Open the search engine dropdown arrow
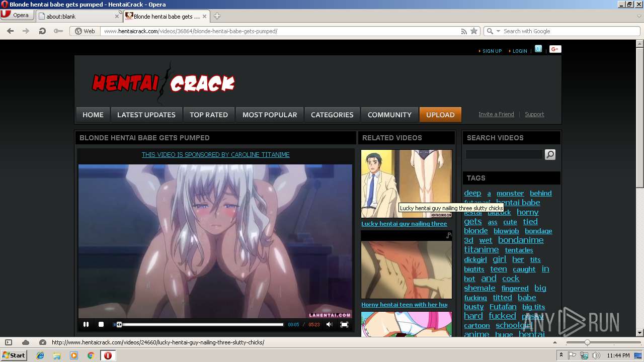Screen dimensions: 644x362 [498, 31]
